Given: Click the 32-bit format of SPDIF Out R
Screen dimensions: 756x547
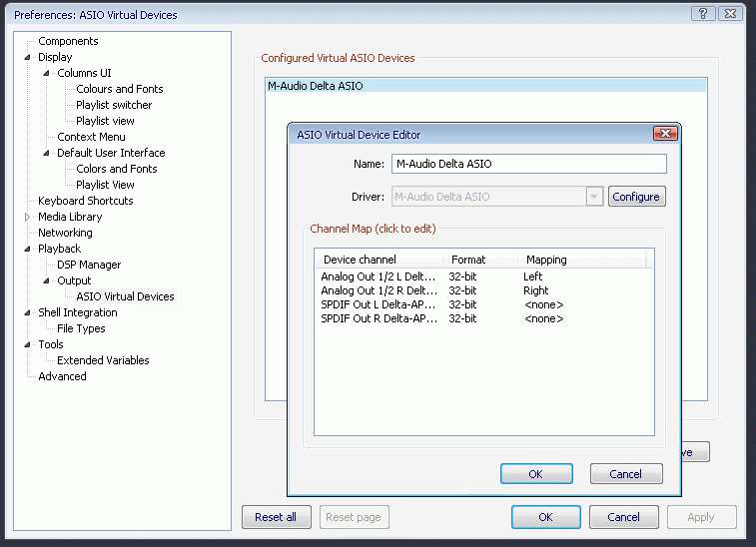Looking at the screenshot, I should click(x=462, y=318).
